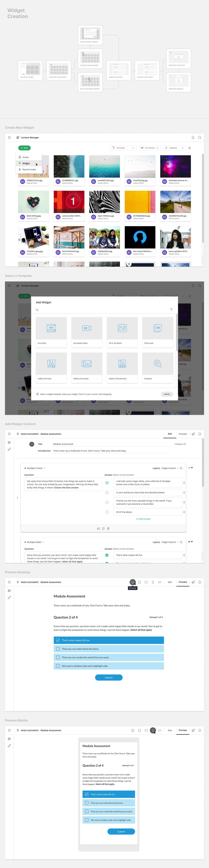Open zebra image mqrC1H6DGas.jpg thumbnail
This screenshot has height=868, width=209.
click(105, 202)
